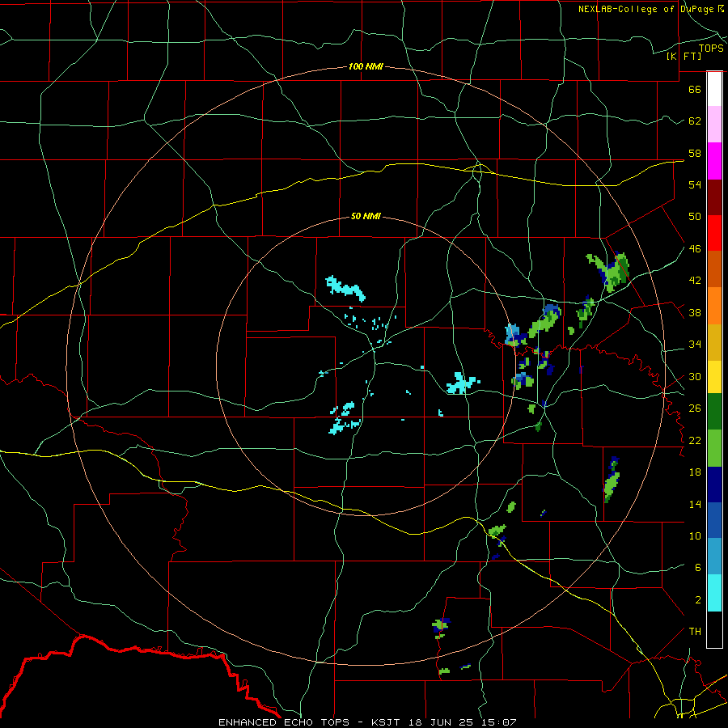Click the light green scale segment

[x=714, y=448]
